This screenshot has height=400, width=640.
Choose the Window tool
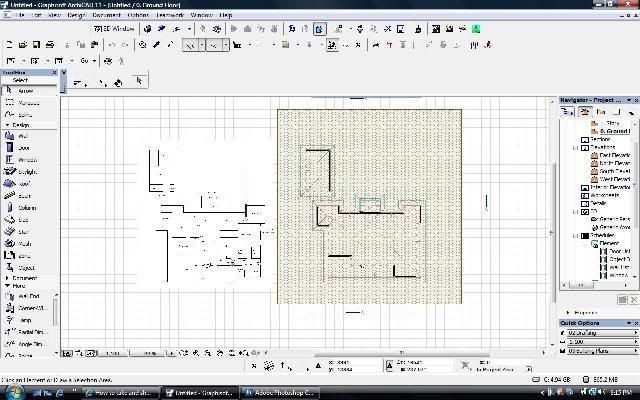(29, 160)
